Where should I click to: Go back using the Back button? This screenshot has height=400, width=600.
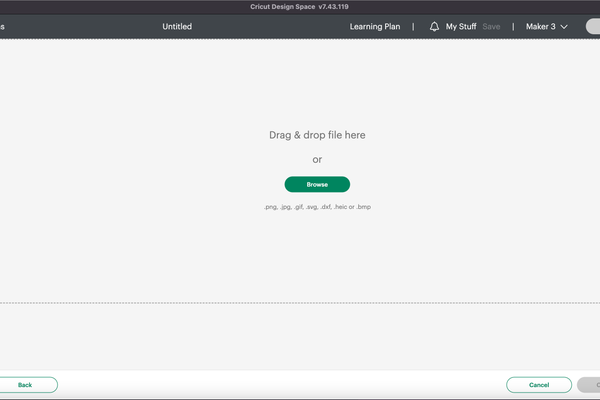click(x=27, y=384)
